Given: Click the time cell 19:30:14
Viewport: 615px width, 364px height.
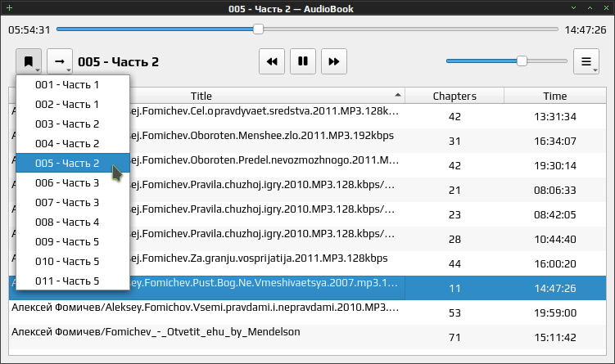Looking at the screenshot, I should point(555,166).
